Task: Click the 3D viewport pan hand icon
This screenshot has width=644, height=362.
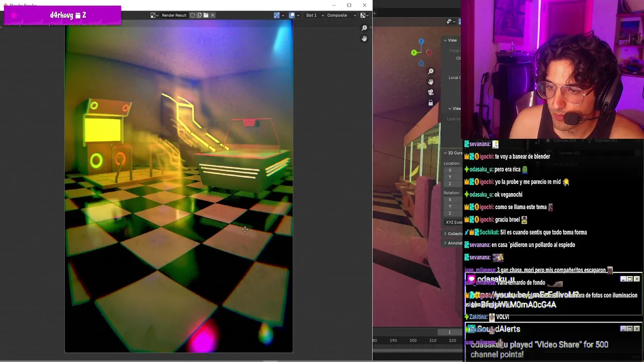Action: (x=431, y=82)
